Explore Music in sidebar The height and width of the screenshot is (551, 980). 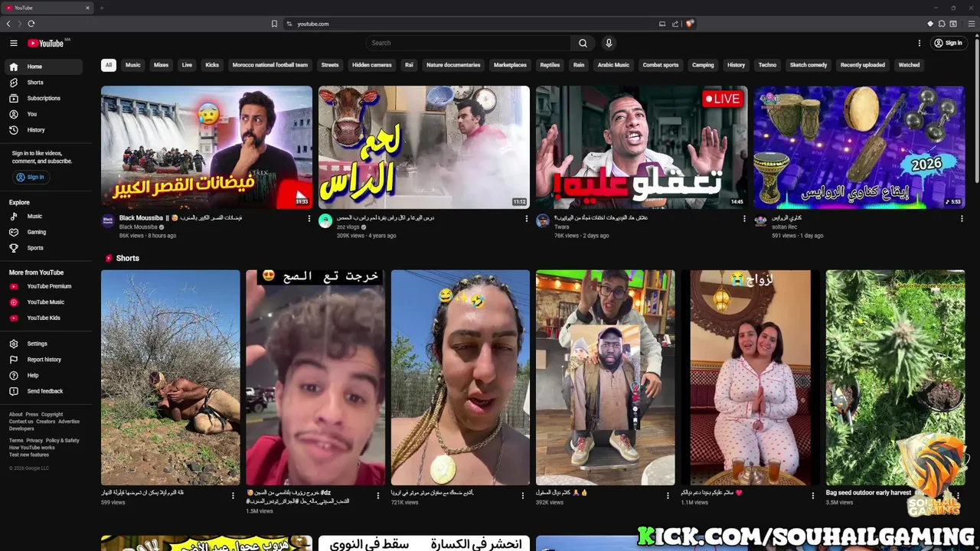[x=43, y=217]
